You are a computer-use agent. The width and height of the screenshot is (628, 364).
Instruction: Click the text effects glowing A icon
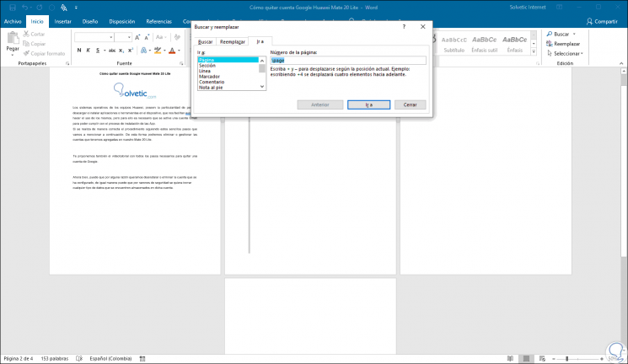point(143,50)
